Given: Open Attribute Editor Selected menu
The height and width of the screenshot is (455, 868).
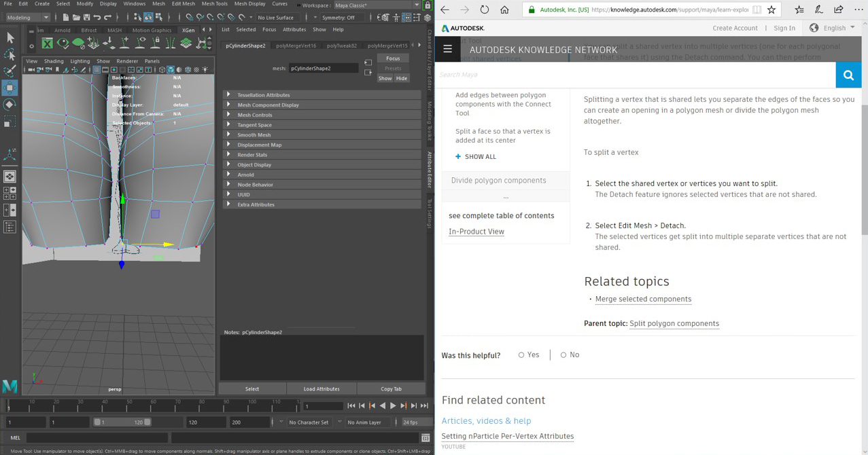Looking at the screenshot, I should tap(246, 30).
